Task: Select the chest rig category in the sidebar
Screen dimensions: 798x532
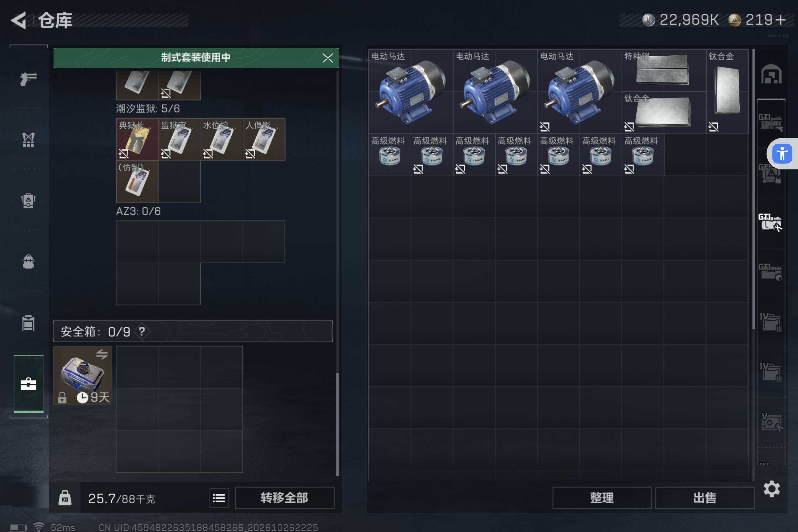Action: click(28, 201)
